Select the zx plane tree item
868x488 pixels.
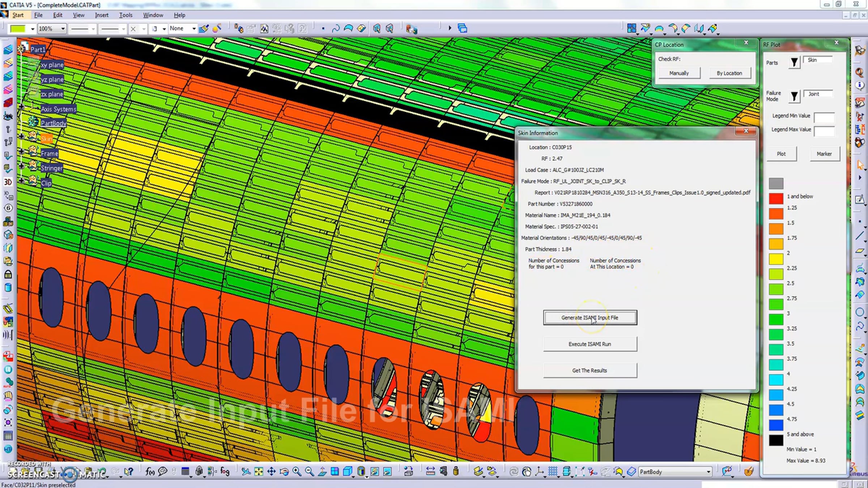[x=52, y=94]
